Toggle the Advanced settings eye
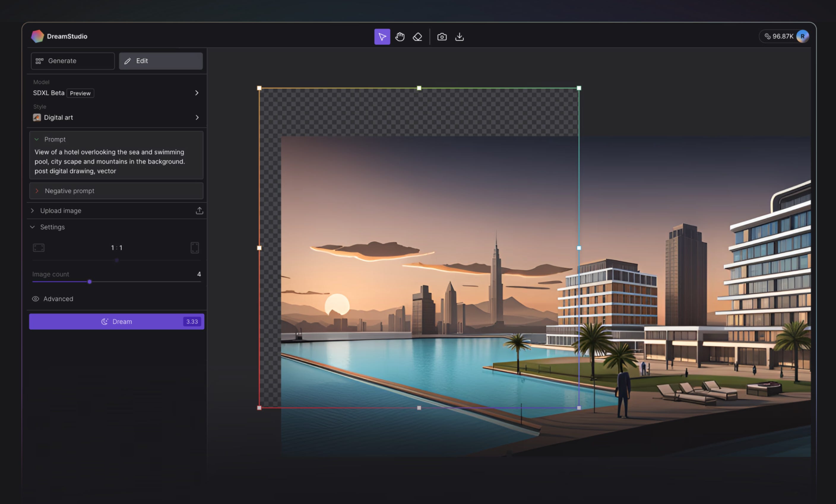 pos(35,299)
